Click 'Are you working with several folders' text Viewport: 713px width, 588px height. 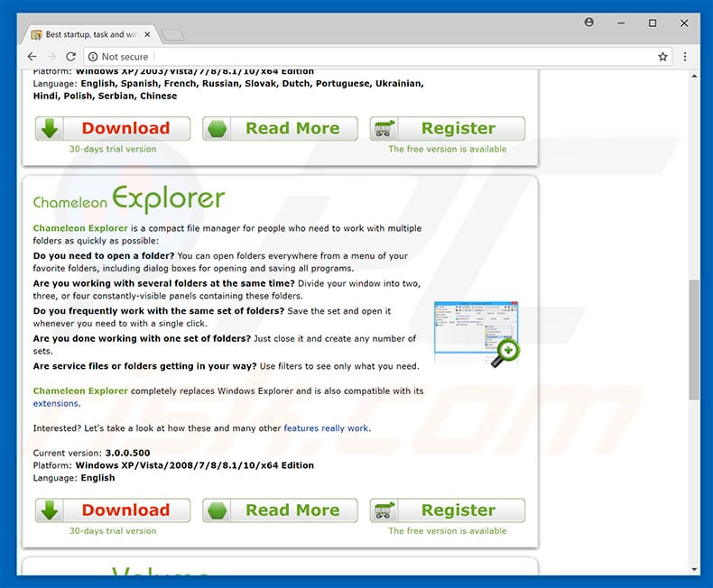[163, 283]
